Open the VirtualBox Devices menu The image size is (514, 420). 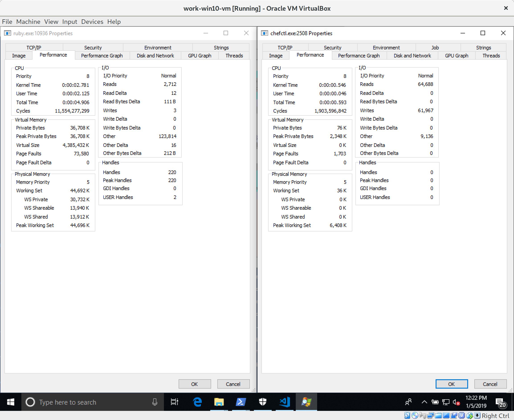pos(92,22)
